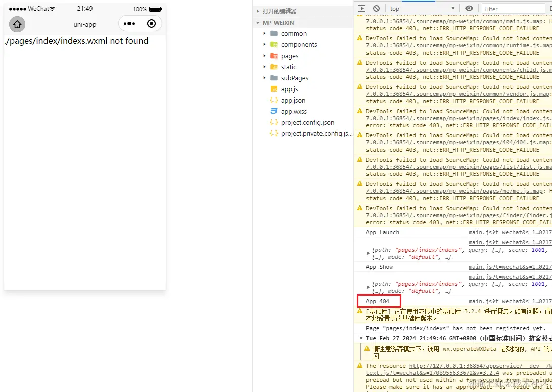Expand the static folder arrow
Viewport: 552px width, 392px height.
pyautogui.click(x=265, y=67)
